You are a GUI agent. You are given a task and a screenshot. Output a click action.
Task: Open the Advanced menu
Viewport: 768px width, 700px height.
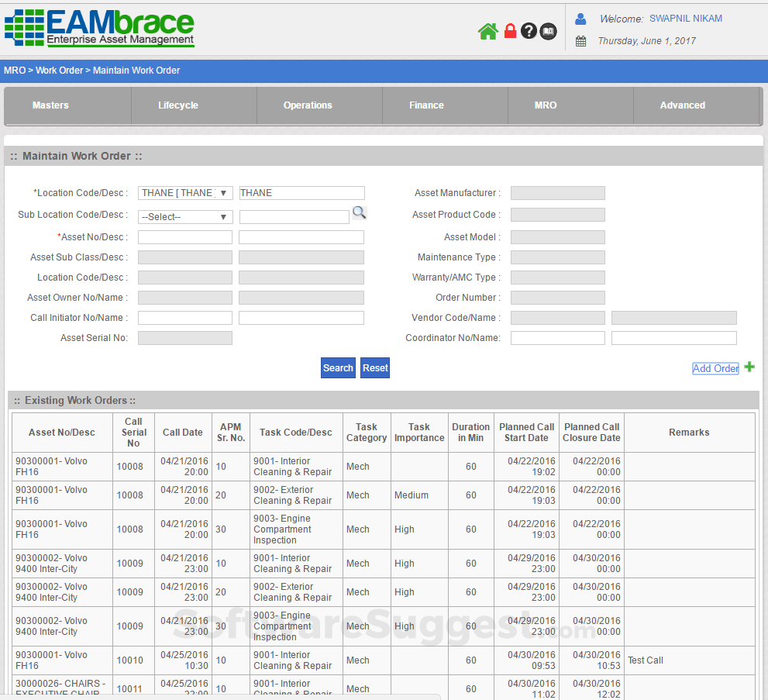point(682,105)
